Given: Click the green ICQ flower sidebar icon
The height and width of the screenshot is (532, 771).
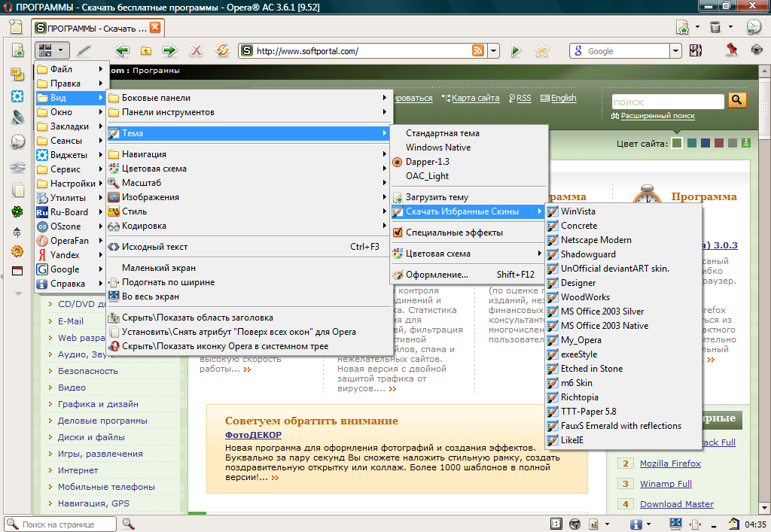Looking at the screenshot, I should [17, 211].
